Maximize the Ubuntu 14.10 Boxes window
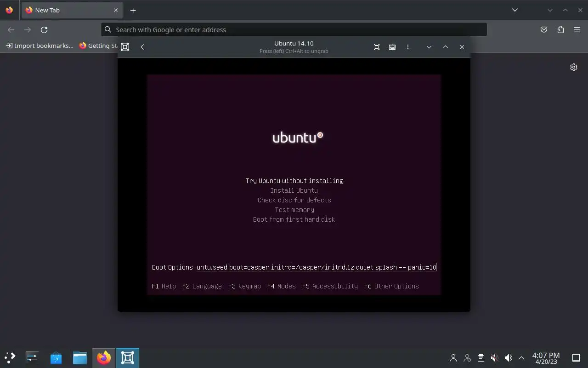The image size is (588, 368). 446,47
